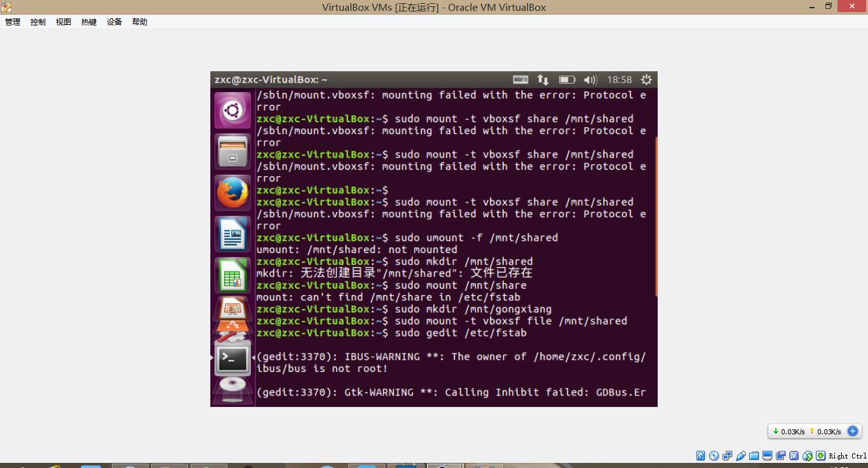Viewport: 868px width, 468px height.
Task: Click the terminal's orange scrollbar
Action: click(x=656, y=216)
